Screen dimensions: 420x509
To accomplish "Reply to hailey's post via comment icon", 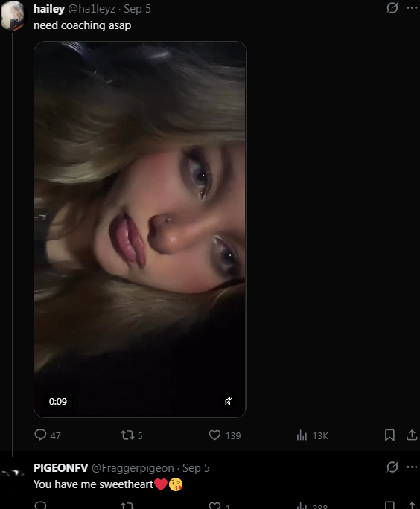I will (41, 435).
